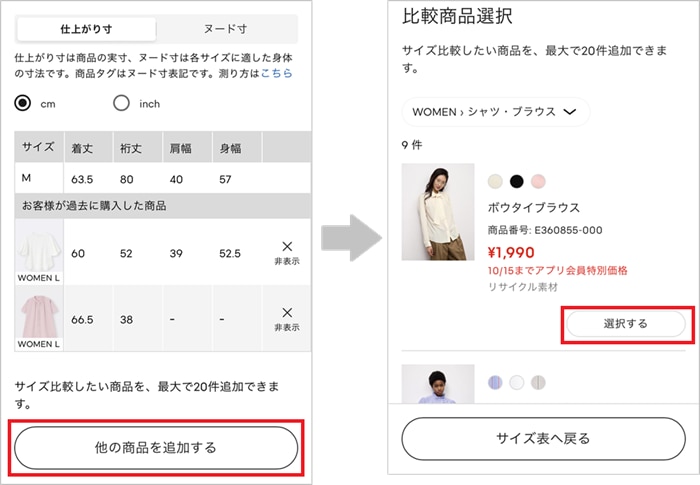Click the 52.5 value in white blouse row
700x485 pixels.
click(x=230, y=254)
